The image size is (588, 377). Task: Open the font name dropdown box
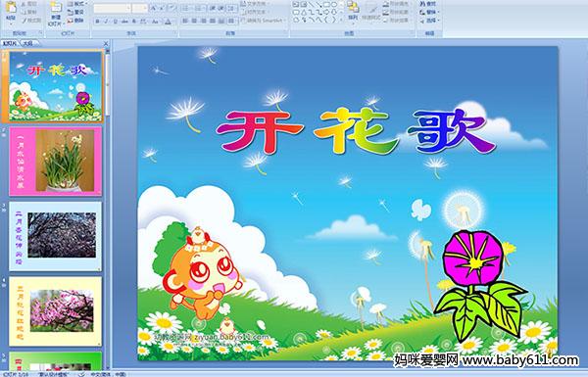pyautogui.click(x=112, y=8)
